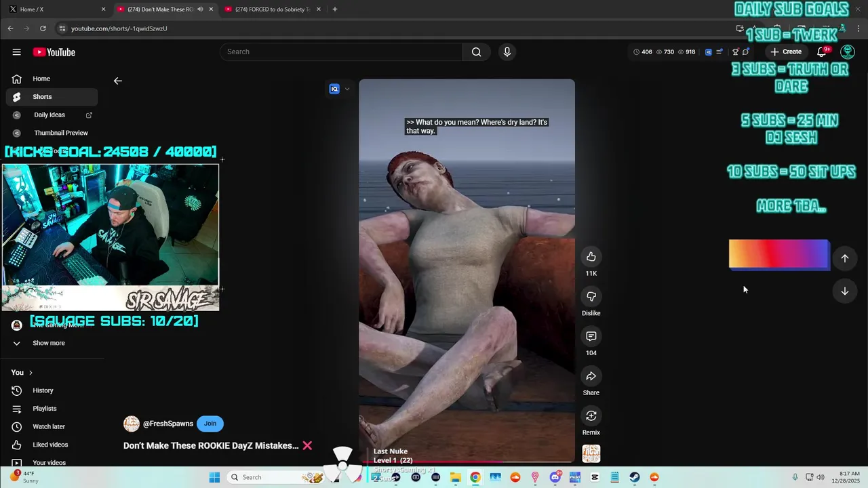Viewport: 868px width, 488px height.
Task: Click the short's video player
Action: coord(467,271)
